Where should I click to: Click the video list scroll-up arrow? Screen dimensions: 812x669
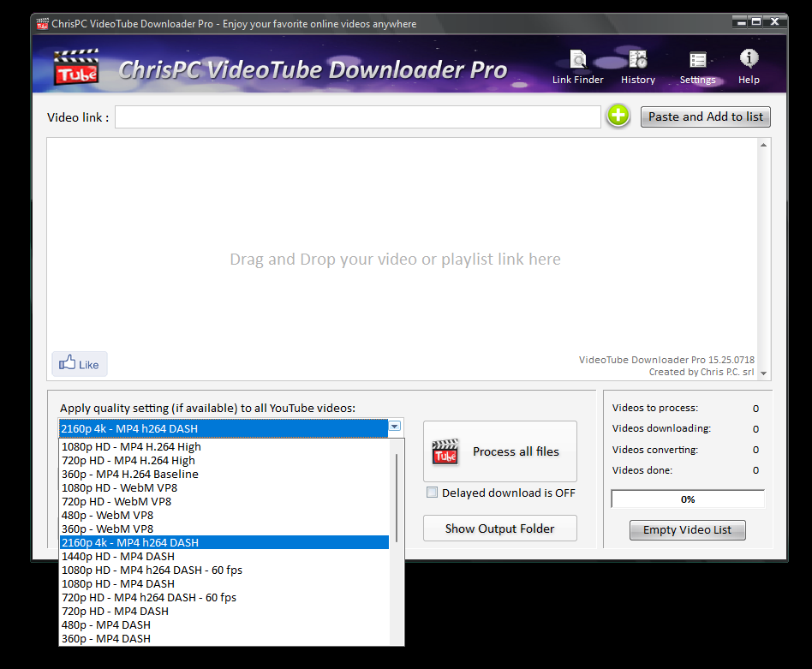[x=763, y=145]
